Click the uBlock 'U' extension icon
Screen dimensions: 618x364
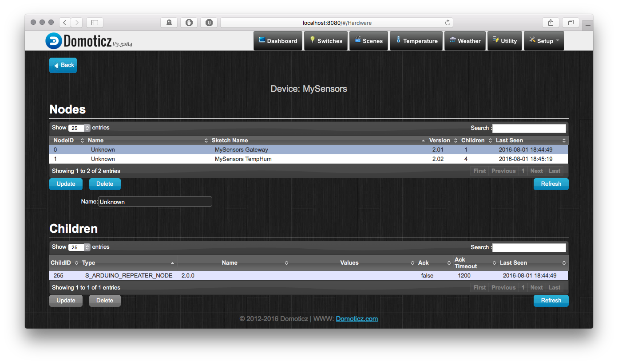209,23
